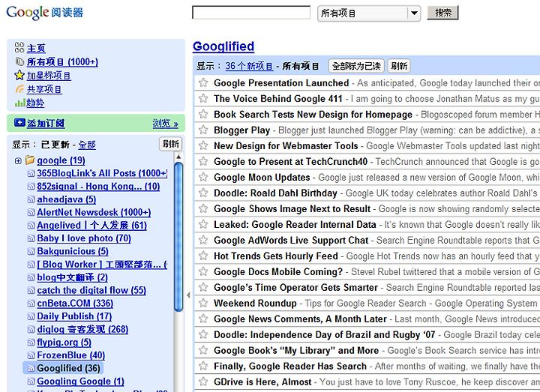
Task: Click the 搜索 search button
Action: click(x=443, y=13)
